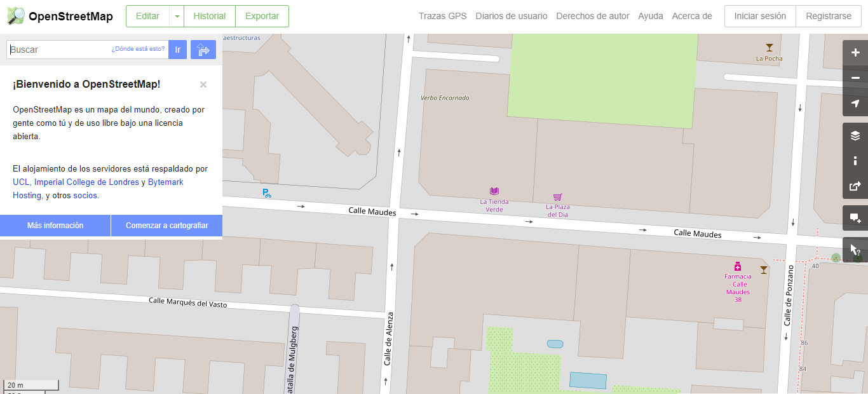Zoom out with the minus button

pyautogui.click(x=855, y=78)
